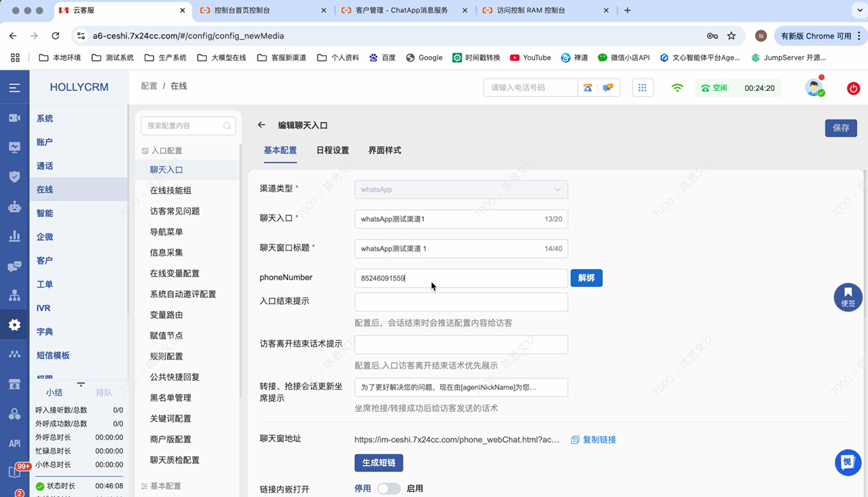Click the search magnifier in 搜索配置内容
This screenshot has width=868, height=497.
227,126
